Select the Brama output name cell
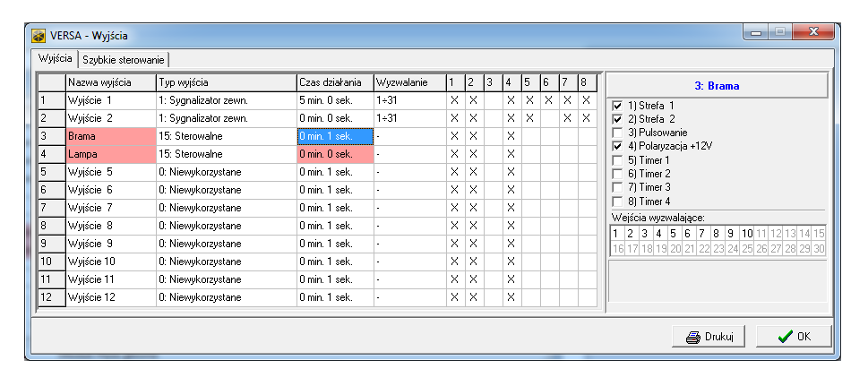 click(x=110, y=136)
